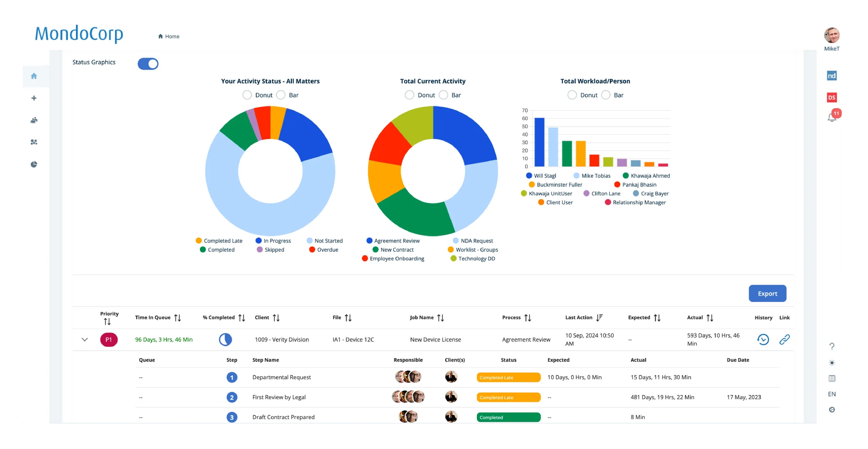Click the question mark help icon
This screenshot has width=868, height=449.
pos(832,346)
